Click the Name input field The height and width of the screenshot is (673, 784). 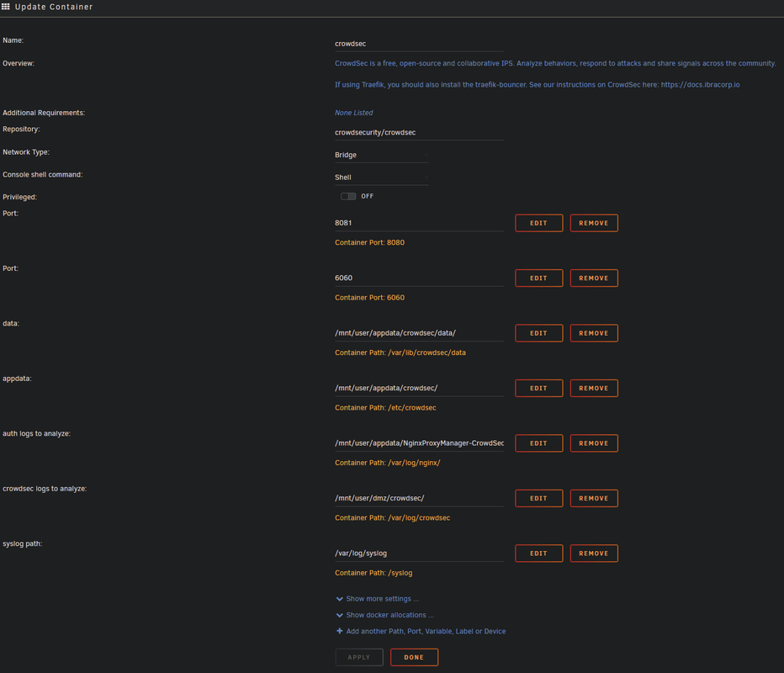point(419,44)
